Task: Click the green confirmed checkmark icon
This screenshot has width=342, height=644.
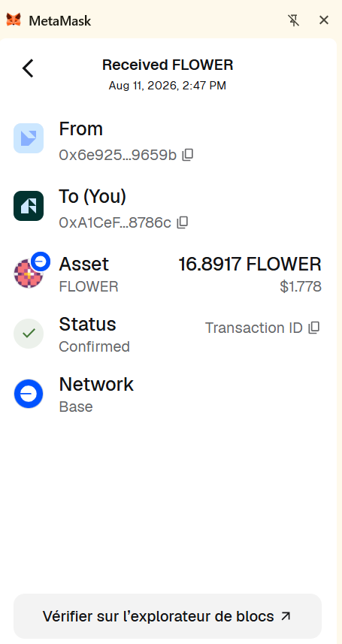Action: 29,334
